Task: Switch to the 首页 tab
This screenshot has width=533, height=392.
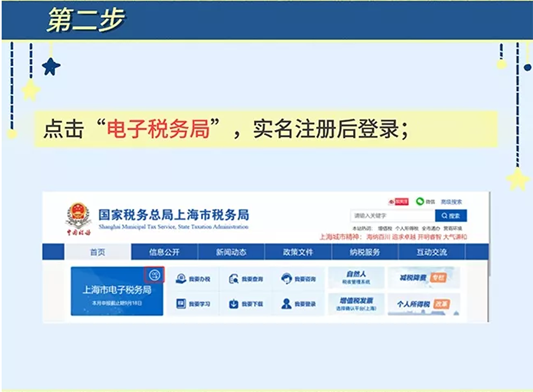Action: pos(98,252)
